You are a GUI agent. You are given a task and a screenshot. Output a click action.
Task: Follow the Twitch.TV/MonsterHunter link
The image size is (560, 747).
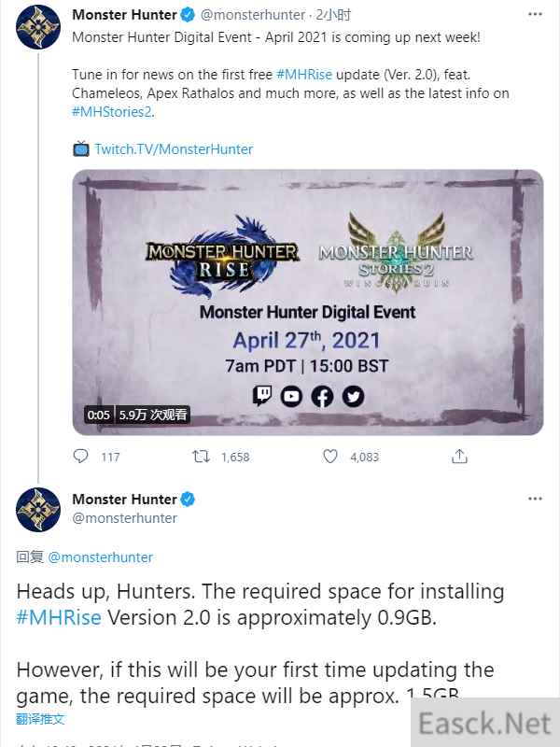(174, 149)
